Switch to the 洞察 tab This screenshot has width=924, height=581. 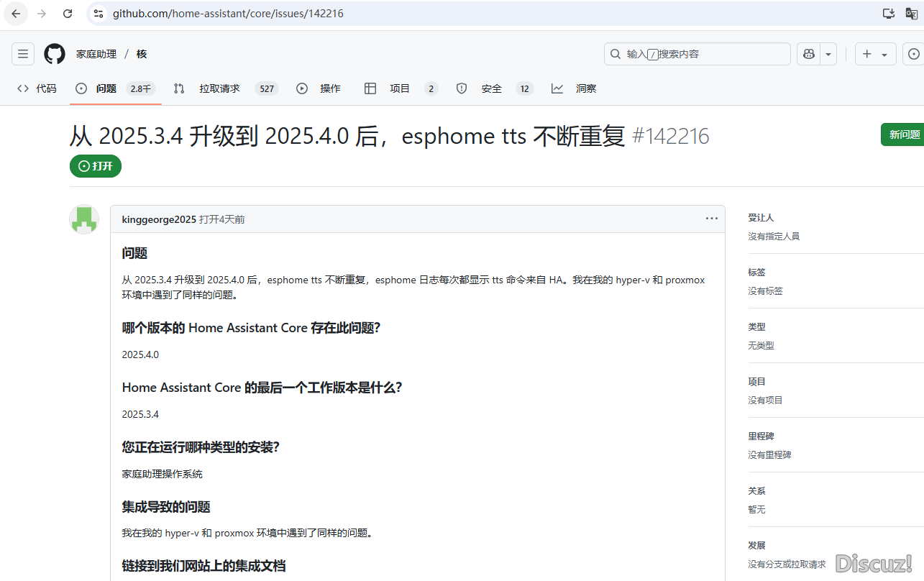(574, 88)
